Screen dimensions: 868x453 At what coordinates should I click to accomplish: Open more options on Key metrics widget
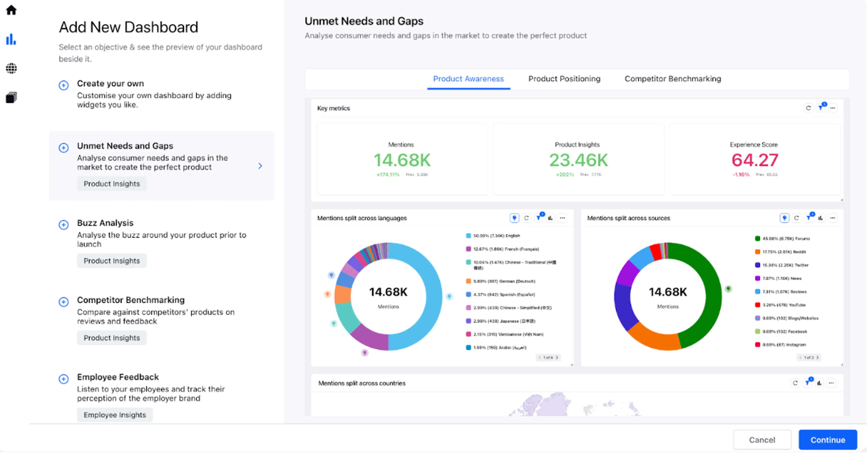833,108
